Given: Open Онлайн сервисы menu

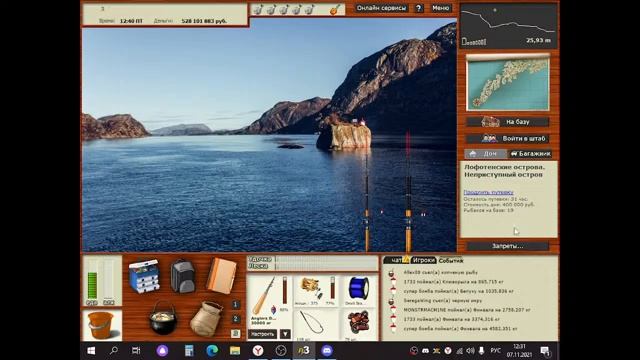Looking at the screenshot, I should point(381,8).
